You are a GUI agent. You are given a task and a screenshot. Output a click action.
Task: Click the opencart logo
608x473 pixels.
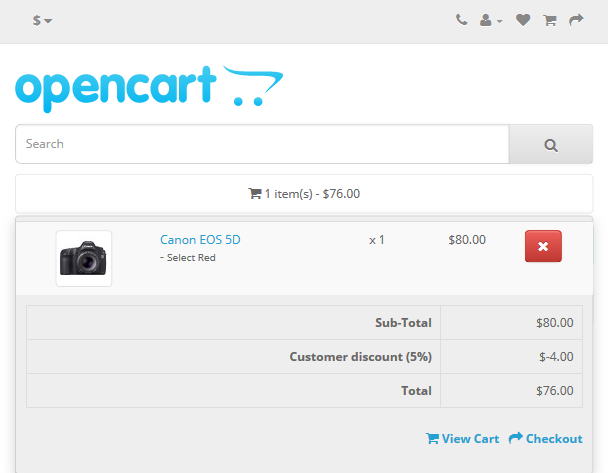tap(149, 89)
